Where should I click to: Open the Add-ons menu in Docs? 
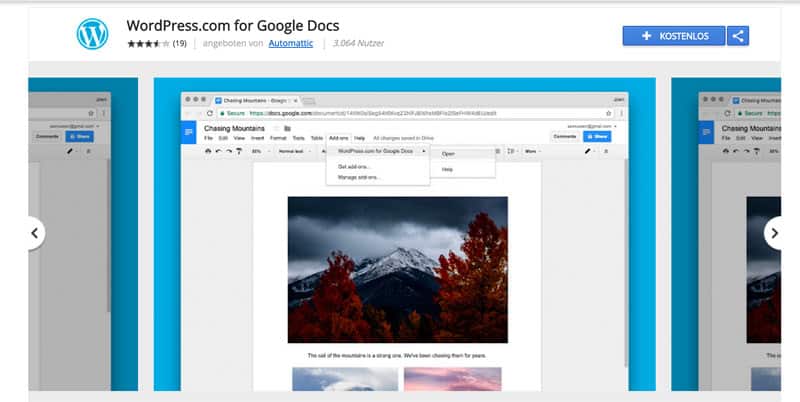tap(339, 137)
